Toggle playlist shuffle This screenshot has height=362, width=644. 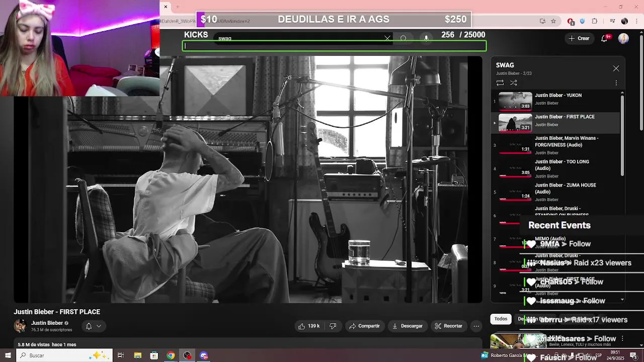(x=514, y=82)
